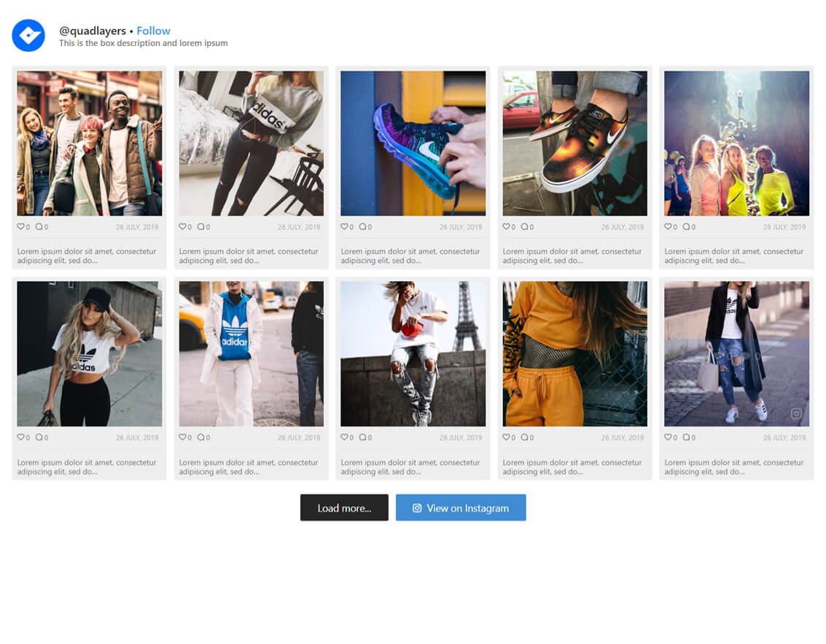Open the three women cave photo

click(736, 144)
